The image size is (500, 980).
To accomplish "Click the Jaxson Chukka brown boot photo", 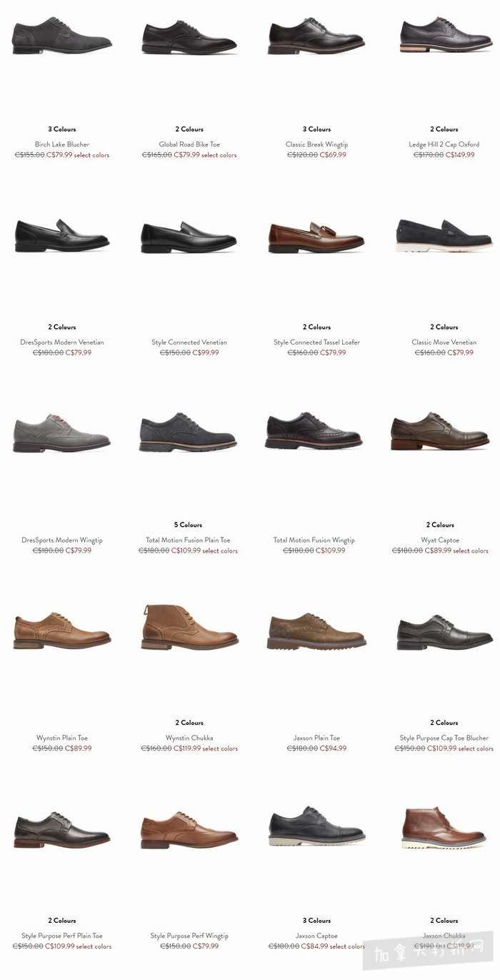I will coord(444,827).
